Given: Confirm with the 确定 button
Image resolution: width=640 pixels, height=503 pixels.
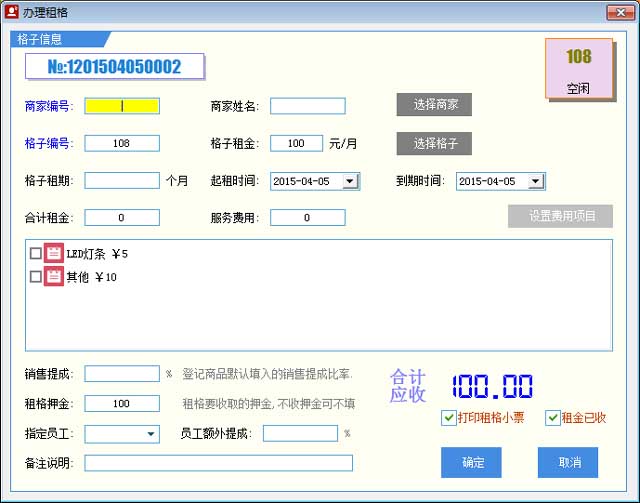Looking at the screenshot, I should [471, 462].
